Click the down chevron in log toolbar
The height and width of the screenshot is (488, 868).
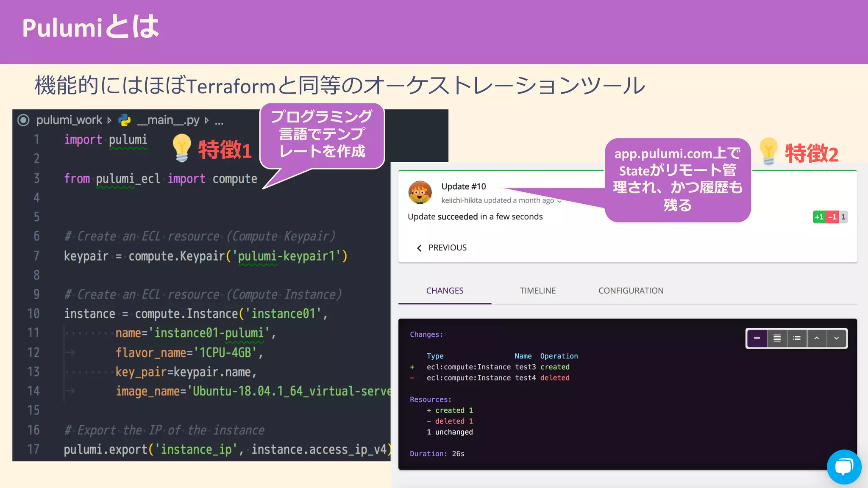[x=837, y=338]
